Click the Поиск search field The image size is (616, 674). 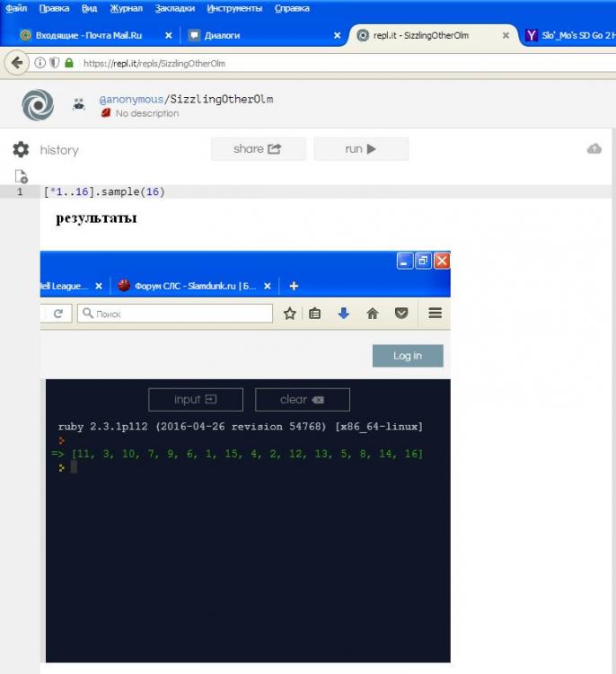pyautogui.click(x=175, y=314)
